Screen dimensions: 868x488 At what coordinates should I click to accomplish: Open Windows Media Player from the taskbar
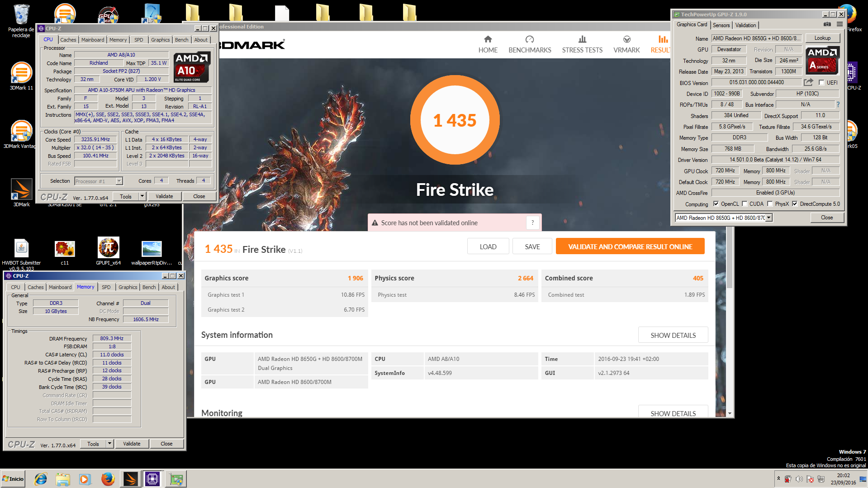click(85, 479)
